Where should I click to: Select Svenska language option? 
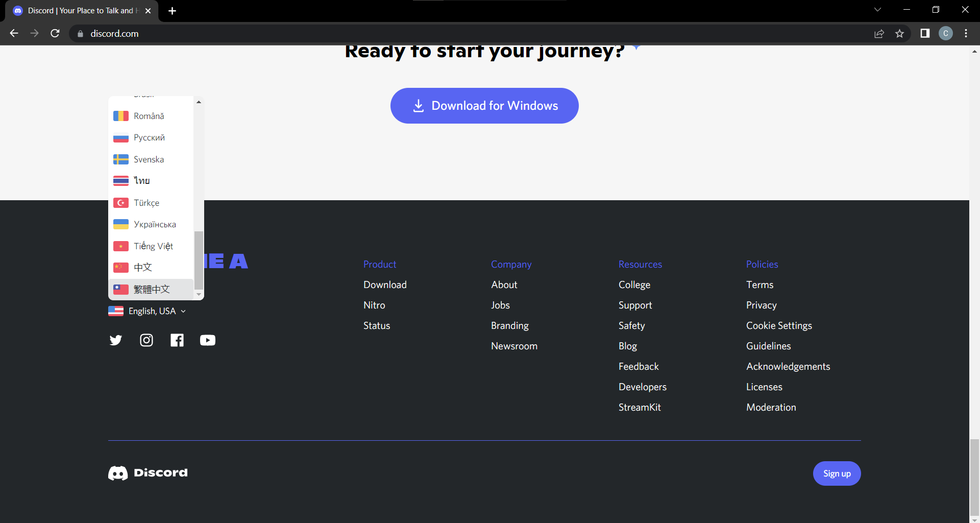coord(151,159)
